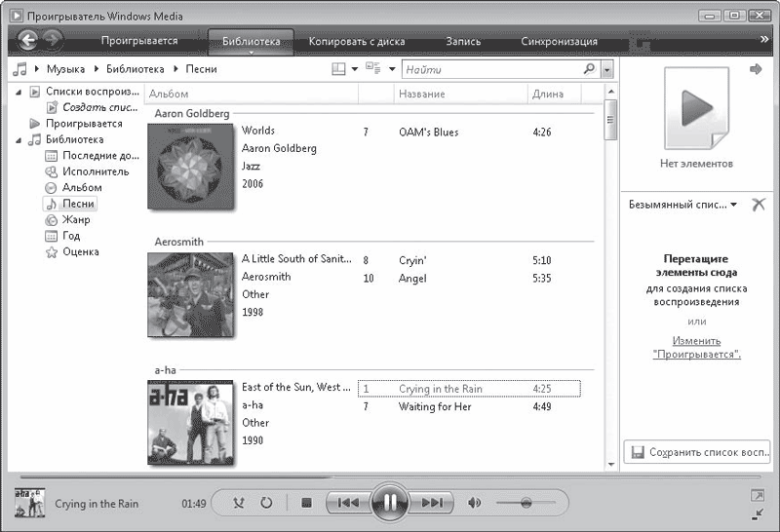Switch to the Синхронизация tab
The width and height of the screenshot is (780, 532).
click(559, 42)
